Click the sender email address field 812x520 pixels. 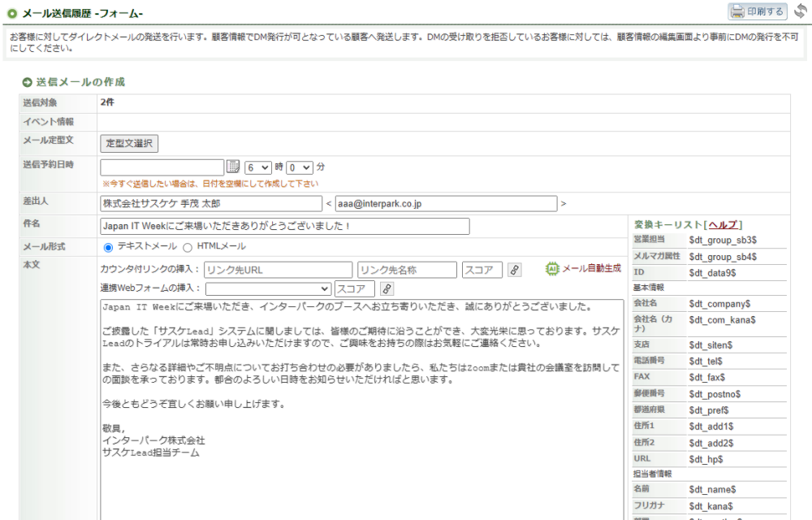tap(446, 203)
